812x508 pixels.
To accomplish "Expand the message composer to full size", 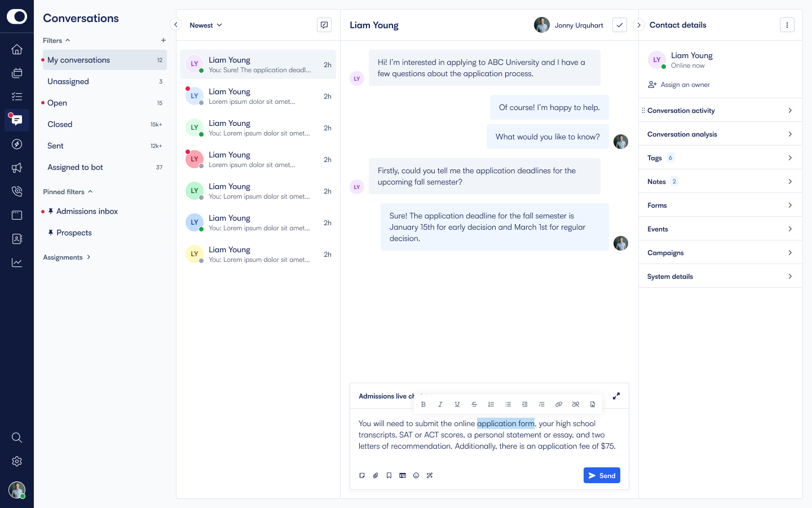I will tap(616, 396).
